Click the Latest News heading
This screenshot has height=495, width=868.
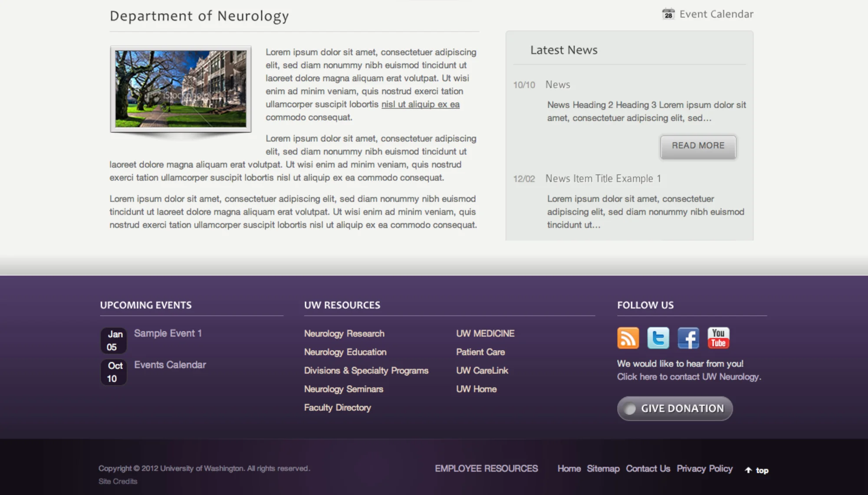(564, 50)
